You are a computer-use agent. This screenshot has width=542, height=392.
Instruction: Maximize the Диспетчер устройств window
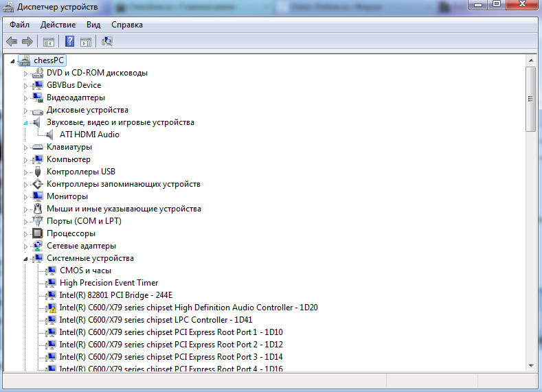(x=497, y=5)
